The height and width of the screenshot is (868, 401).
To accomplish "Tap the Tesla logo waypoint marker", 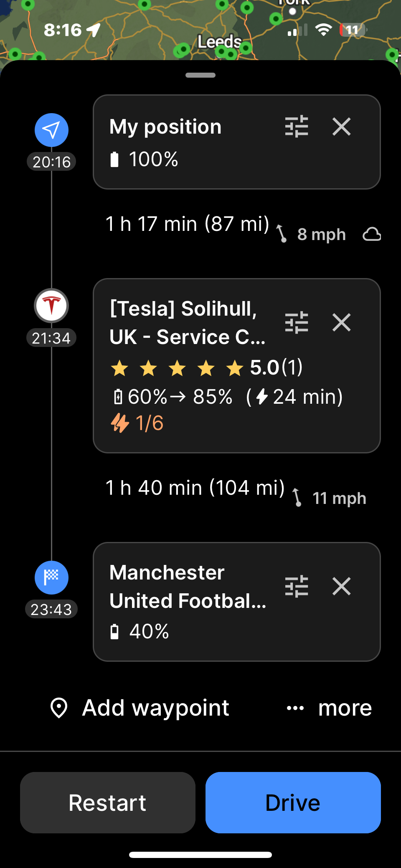I will point(51,306).
